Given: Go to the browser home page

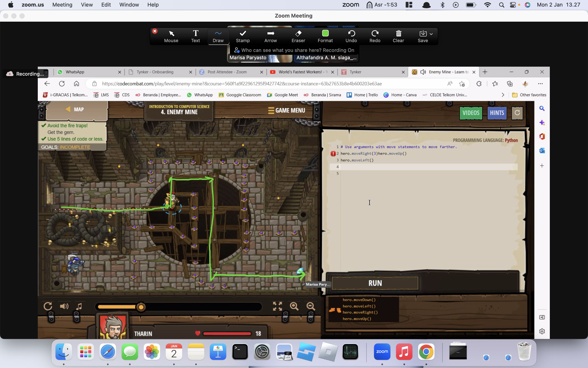Looking at the screenshot, I should pyautogui.click(x=76, y=84).
